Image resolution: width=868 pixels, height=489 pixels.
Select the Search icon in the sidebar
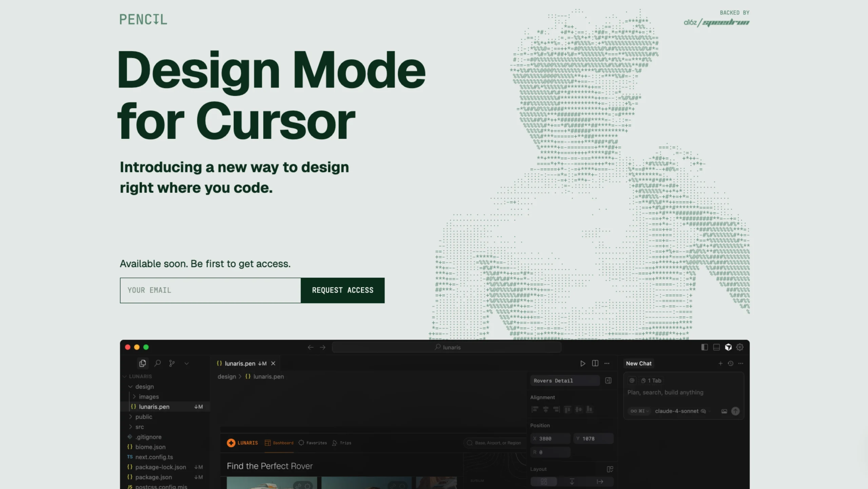point(157,363)
